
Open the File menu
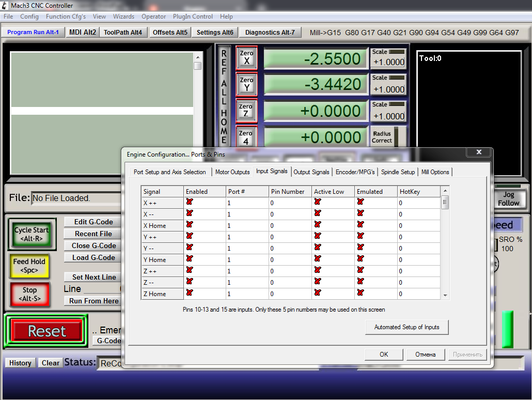click(8, 17)
